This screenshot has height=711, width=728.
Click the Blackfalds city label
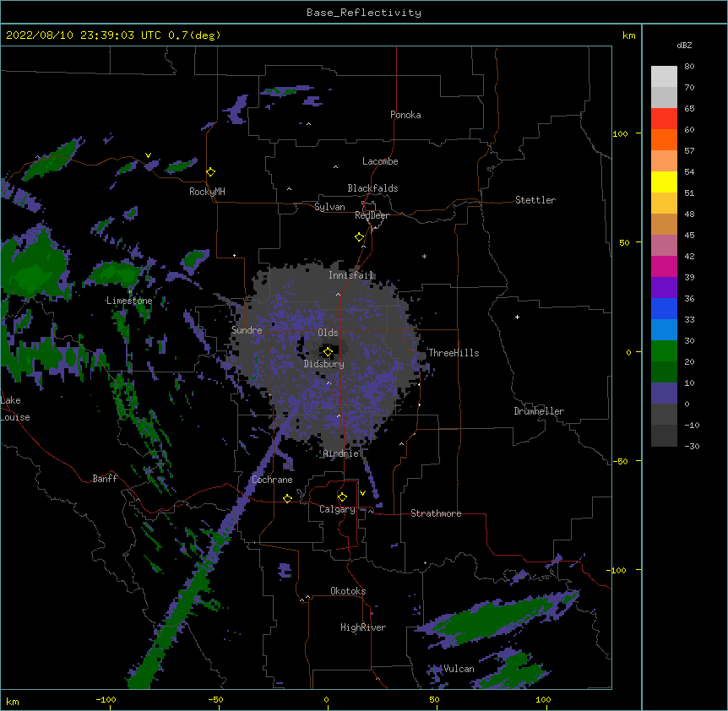(x=372, y=188)
